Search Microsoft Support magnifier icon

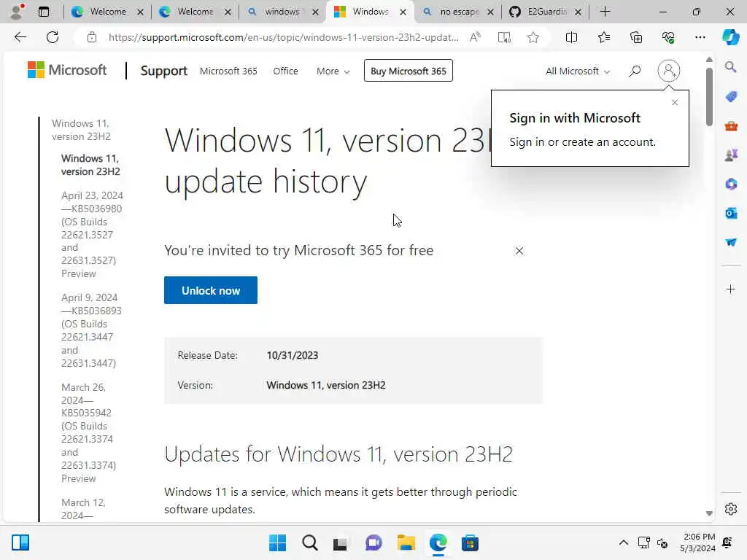634,71
